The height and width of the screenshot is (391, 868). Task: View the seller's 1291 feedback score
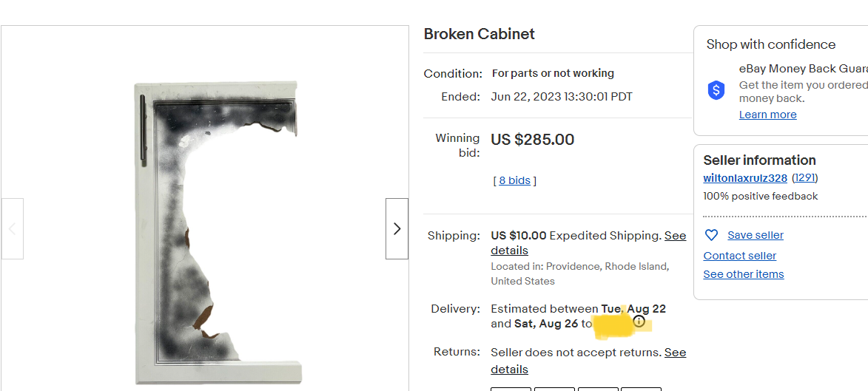point(805,178)
